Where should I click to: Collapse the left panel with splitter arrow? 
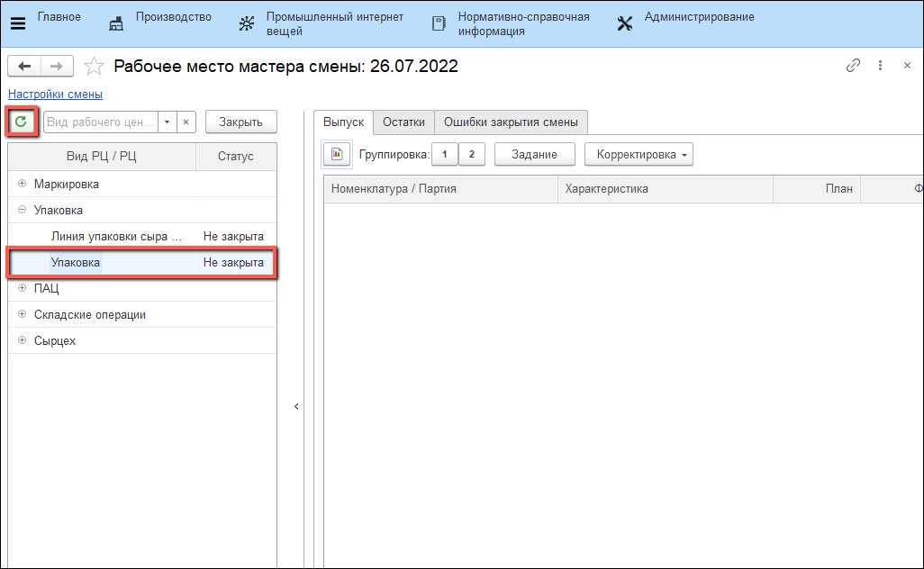coord(296,407)
